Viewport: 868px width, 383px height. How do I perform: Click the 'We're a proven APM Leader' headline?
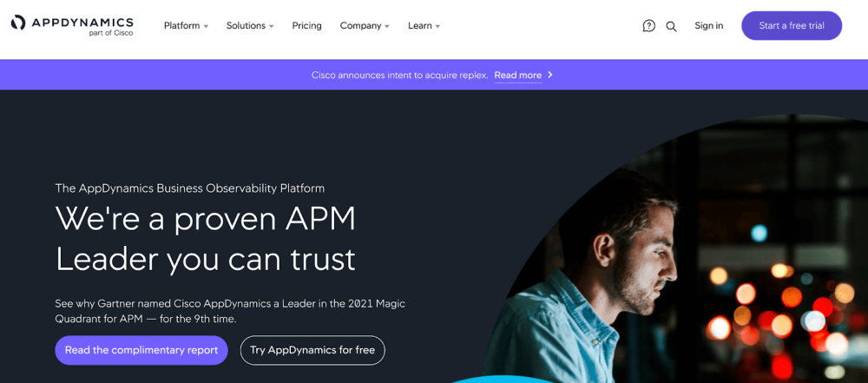point(206,239)
